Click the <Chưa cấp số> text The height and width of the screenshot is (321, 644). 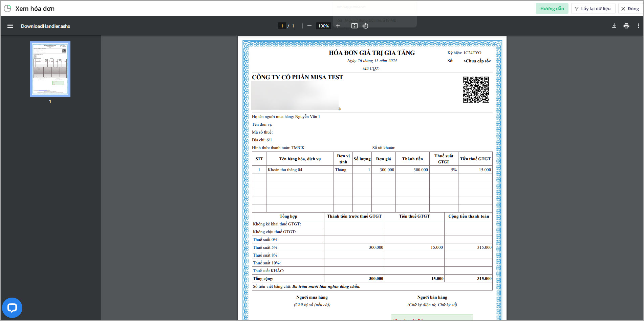pyautogui.click(x=477, y=61)
